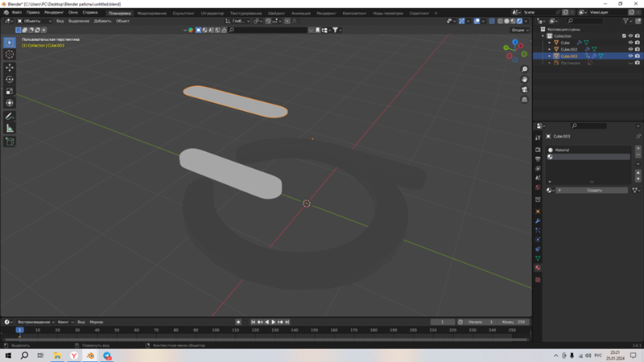Hide Cube.002 in viewport via eye icon
Image resolution: width=644 pixels, height=362 pixels.
point(630,49)
